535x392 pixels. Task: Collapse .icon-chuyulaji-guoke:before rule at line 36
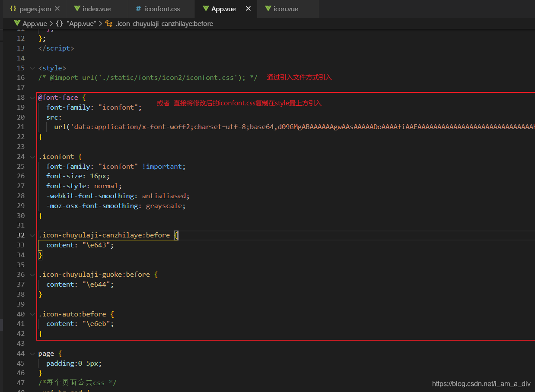point(32,275)
